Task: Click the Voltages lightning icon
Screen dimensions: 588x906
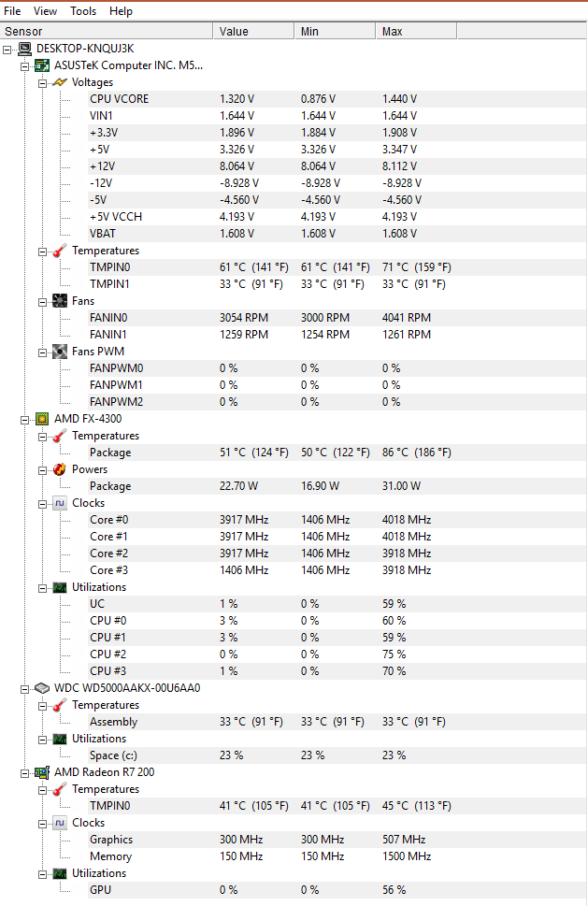Action: (60, 82)
